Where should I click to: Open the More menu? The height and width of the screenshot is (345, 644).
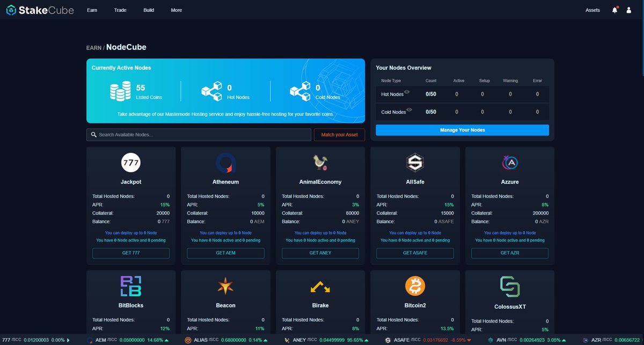click(177, 10)
